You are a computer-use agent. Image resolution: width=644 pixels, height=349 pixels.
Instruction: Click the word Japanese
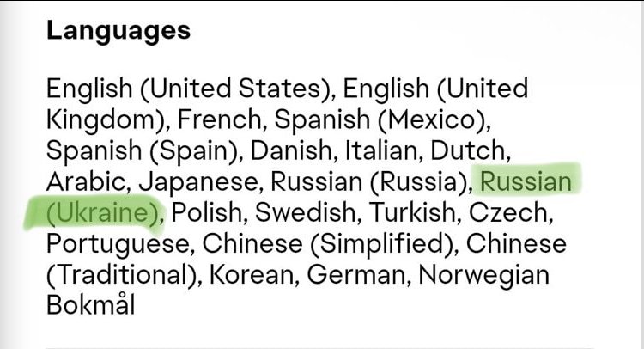(x=197, y=182)
